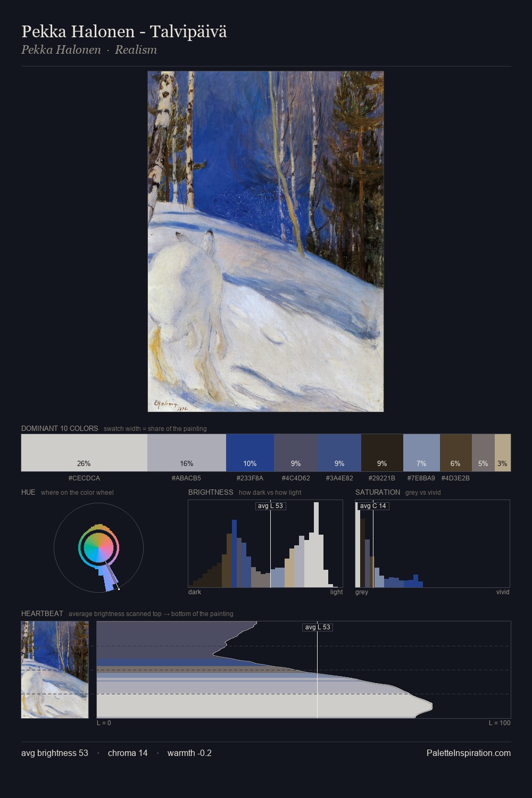Click the '#ABACB5' hex code label
532x798 pixels.
pos(186,478)
